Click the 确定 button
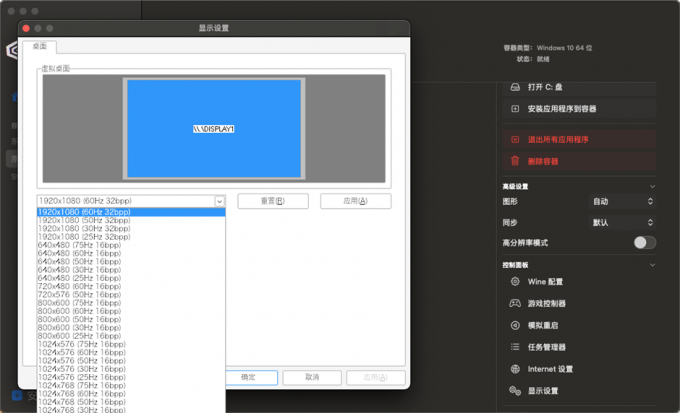 [x=248, y=377]
